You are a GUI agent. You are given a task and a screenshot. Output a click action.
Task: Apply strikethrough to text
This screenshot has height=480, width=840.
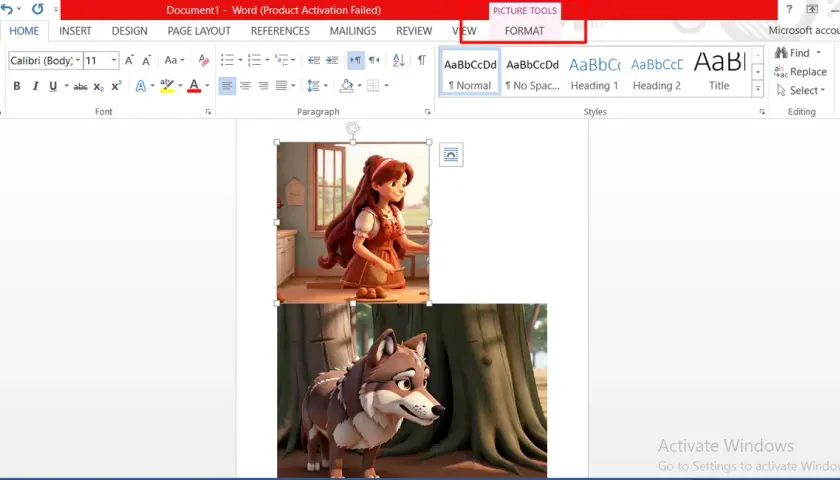(80, 86)
